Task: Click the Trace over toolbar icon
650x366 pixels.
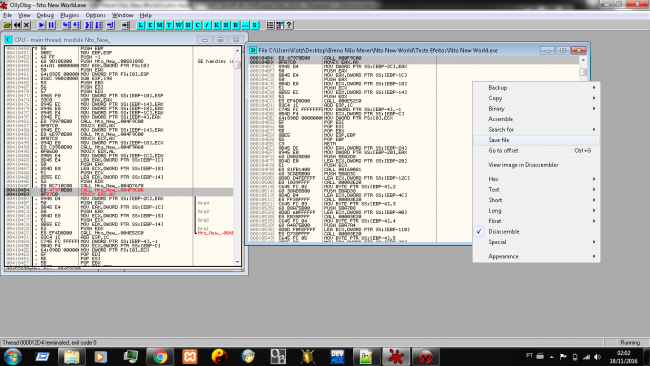Action: point(98,25)
